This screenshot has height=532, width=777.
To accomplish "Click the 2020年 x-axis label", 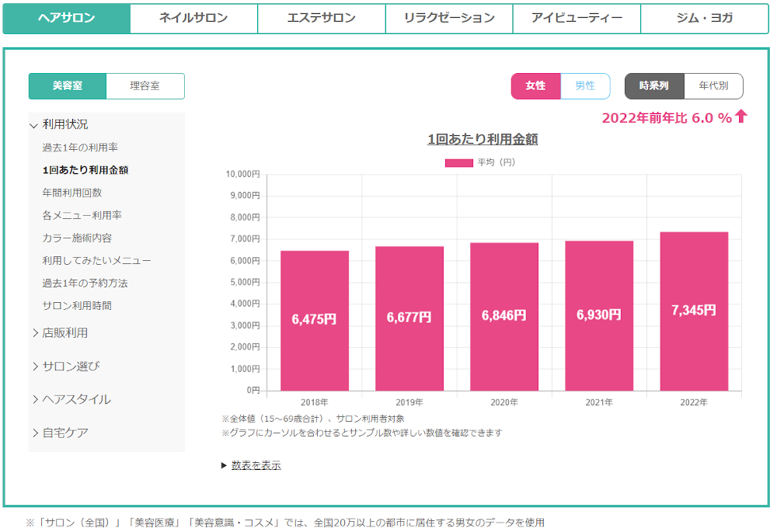I will point(504,402).
